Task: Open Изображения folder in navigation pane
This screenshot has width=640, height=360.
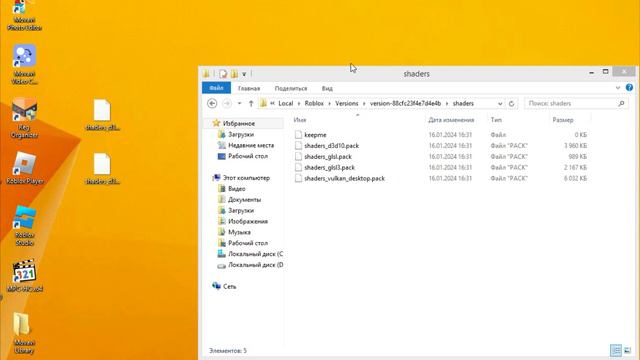Action: point(248,221)
